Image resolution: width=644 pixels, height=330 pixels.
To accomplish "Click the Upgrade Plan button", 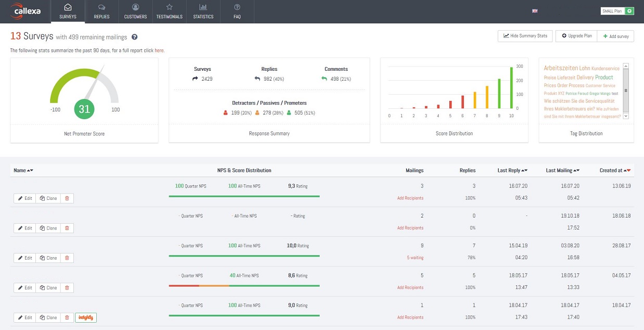I will [x=576, y=36].
